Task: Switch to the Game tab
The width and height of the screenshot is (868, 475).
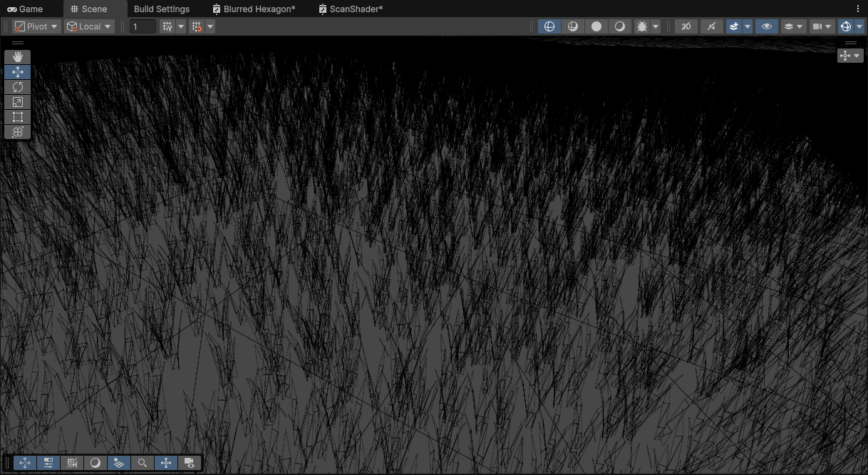Action: tap(26, 9)
